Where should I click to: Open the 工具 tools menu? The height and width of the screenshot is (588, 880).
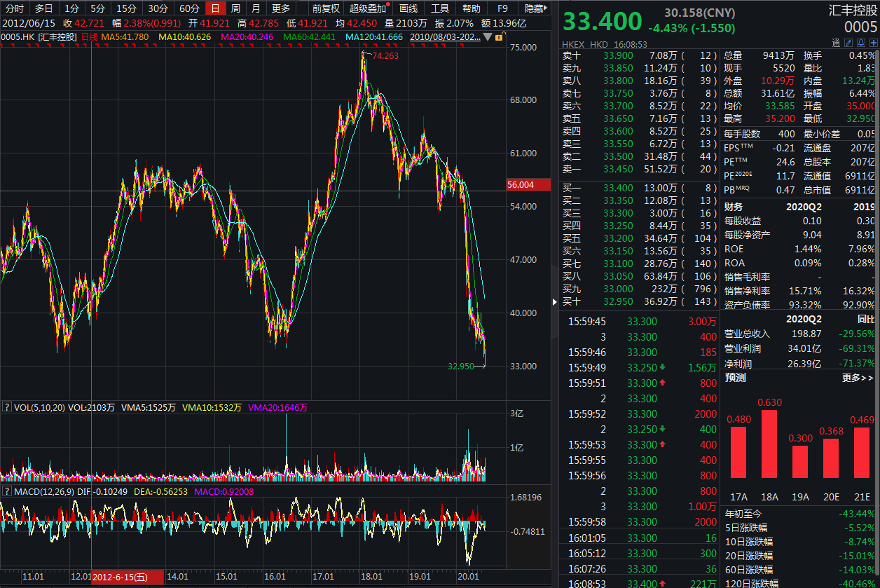440,8
